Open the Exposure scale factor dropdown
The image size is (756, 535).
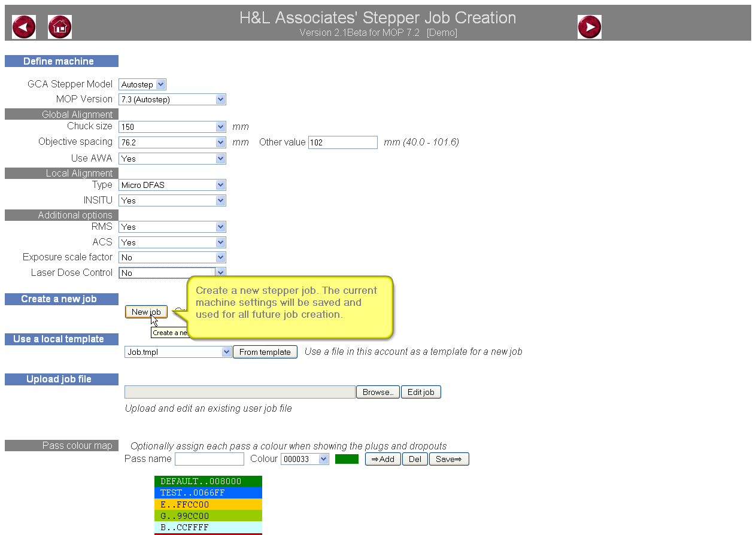pyautogui.click(x=172, y=257)
